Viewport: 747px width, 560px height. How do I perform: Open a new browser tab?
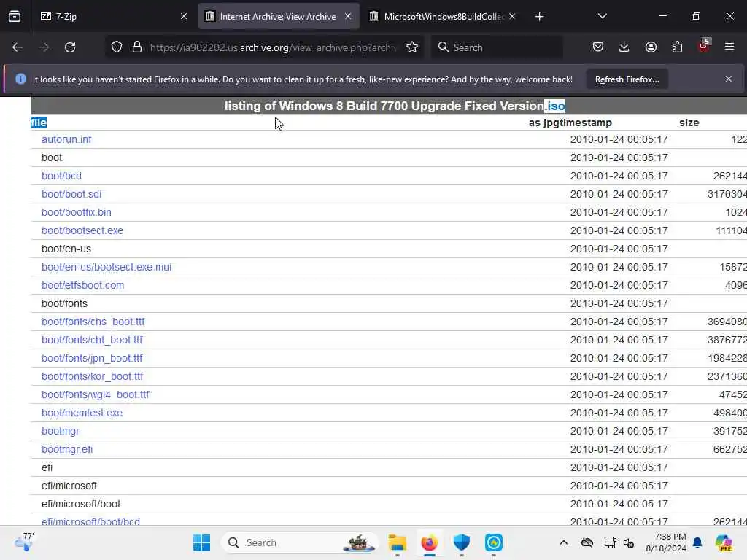click(539, 17)
